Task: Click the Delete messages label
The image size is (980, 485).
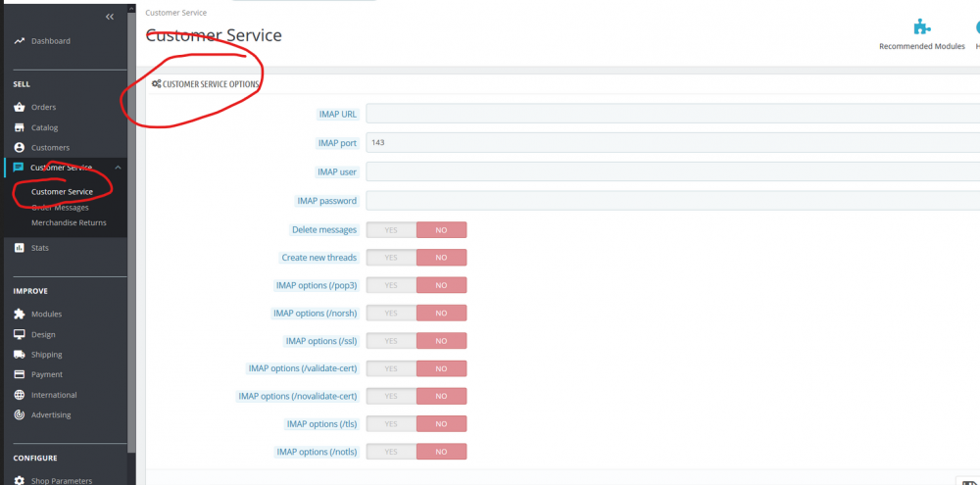Action: coord(324,230)
